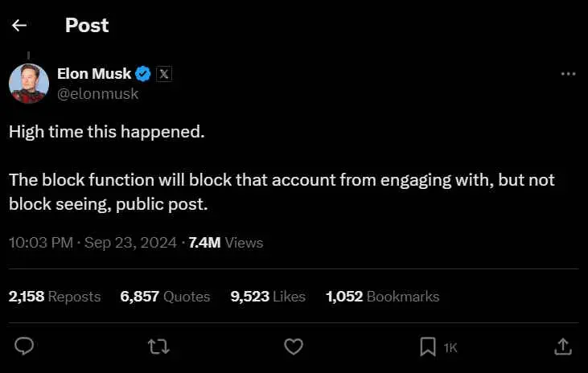Click the X affiliation badge
Screen dimensions: 588x373
[x=164, y=74]
